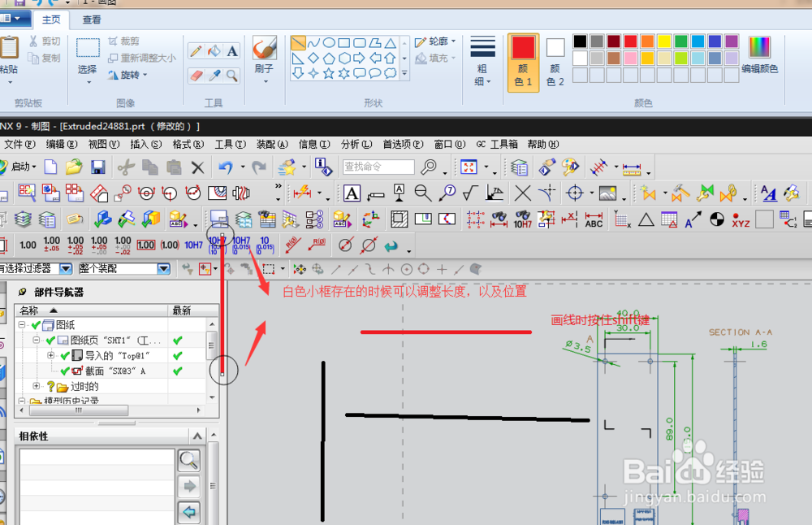812x525 pixels.
Task: Click the 10H7 binoculars icon
Action: point(522,219)
